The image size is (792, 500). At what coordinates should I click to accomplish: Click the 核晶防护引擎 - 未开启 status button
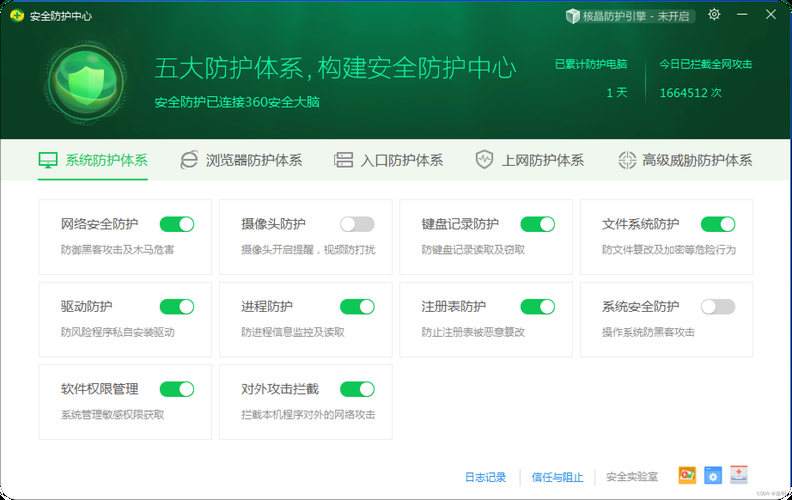coord(630,16)
